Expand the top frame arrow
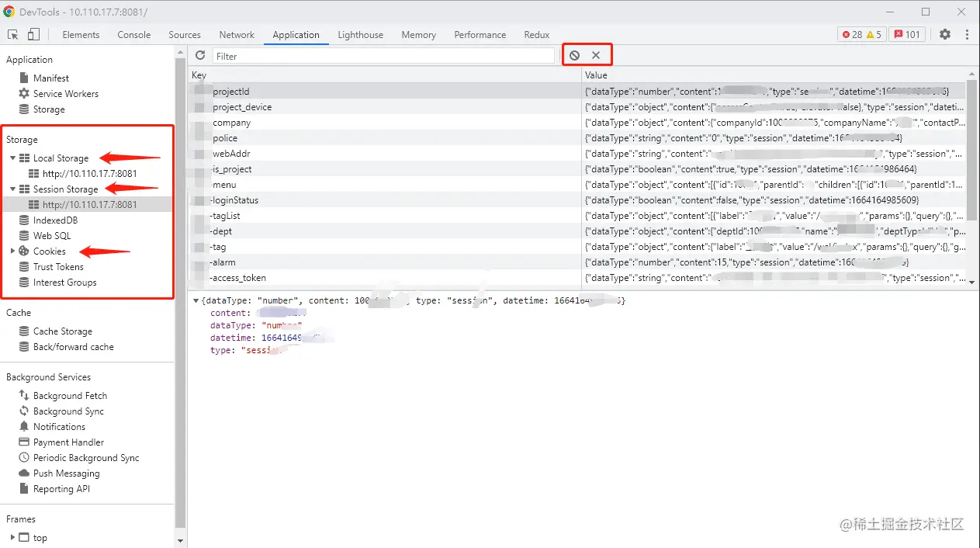Image resolution: width=980 pixels, height=548 pixels. pos(12,537)
